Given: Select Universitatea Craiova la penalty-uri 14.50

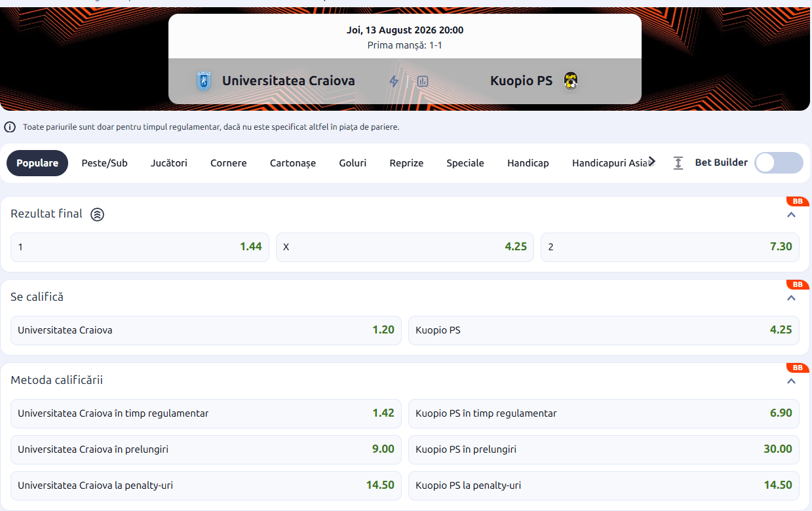Looking at the screenshot, I should coord(206,485).
